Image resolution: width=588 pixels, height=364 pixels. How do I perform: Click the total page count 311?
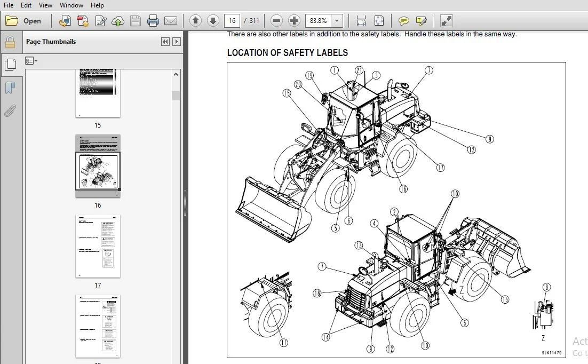tap(255, 21)
